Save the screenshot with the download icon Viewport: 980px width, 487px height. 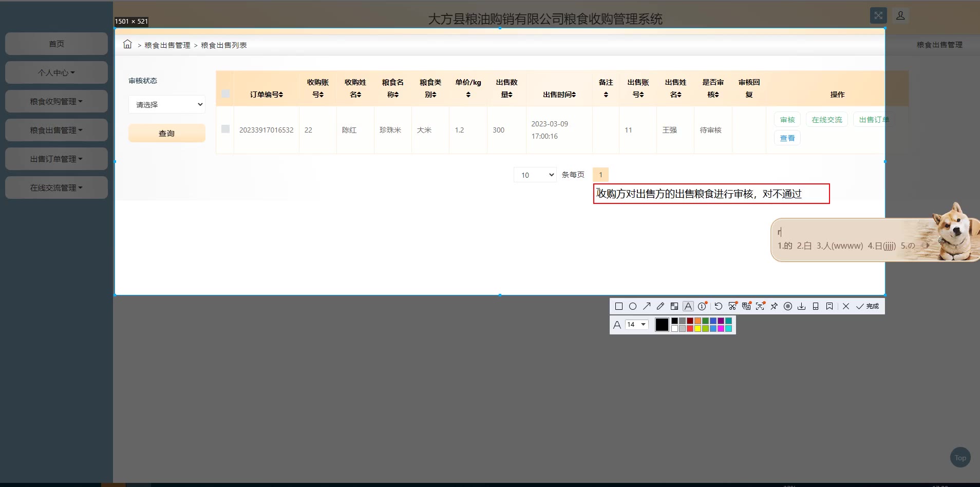point(802,306)
